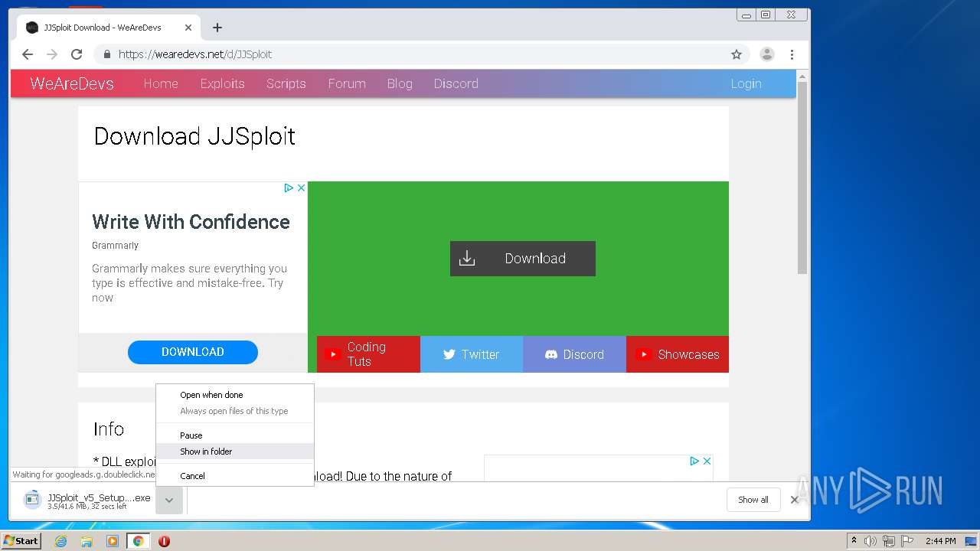Click JJSploit setup file icon in download bar
The width and height of the screenshot is (980, 551).
(31, 500)
